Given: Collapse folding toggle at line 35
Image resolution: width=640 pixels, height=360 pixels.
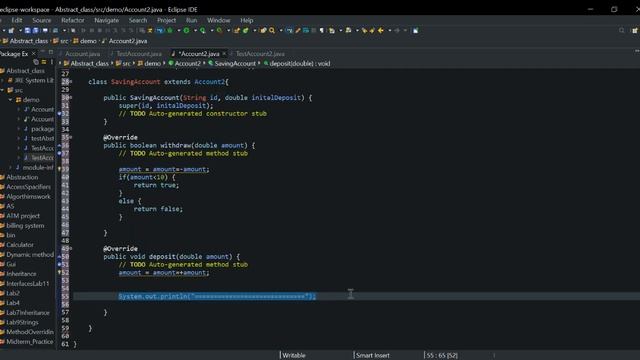Looking at the screenshot, I should (71, 137).
